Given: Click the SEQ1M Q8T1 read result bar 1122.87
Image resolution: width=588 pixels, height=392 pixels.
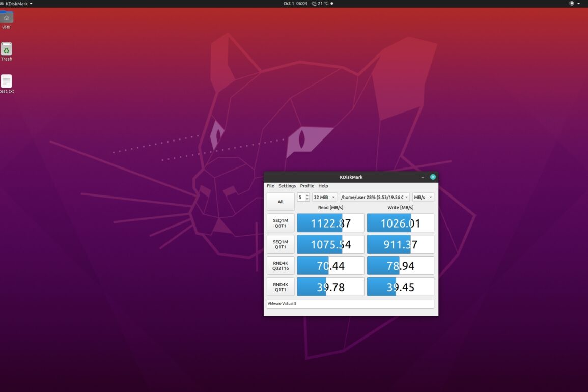Looking at the screenshot, I should click(x=330, y=223).
